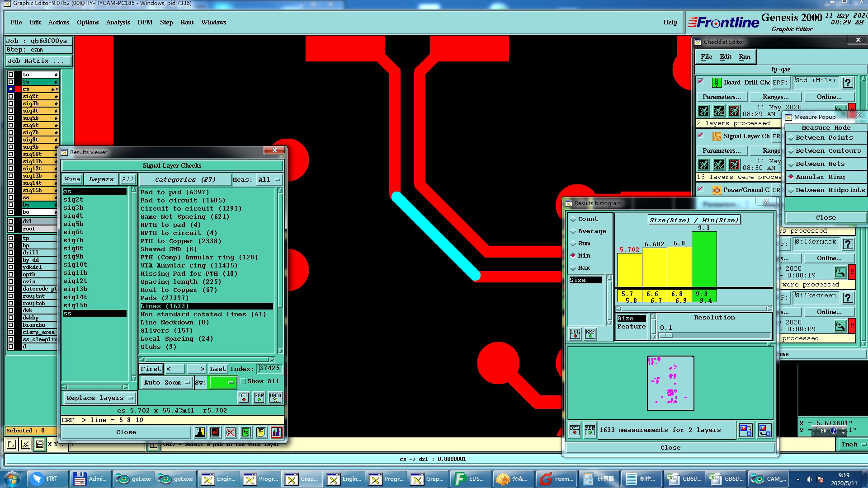Image resolution: width=868 pixels, height=488 pixels.
Task: Select Between Points measure mode
Action: pos(824,138)
